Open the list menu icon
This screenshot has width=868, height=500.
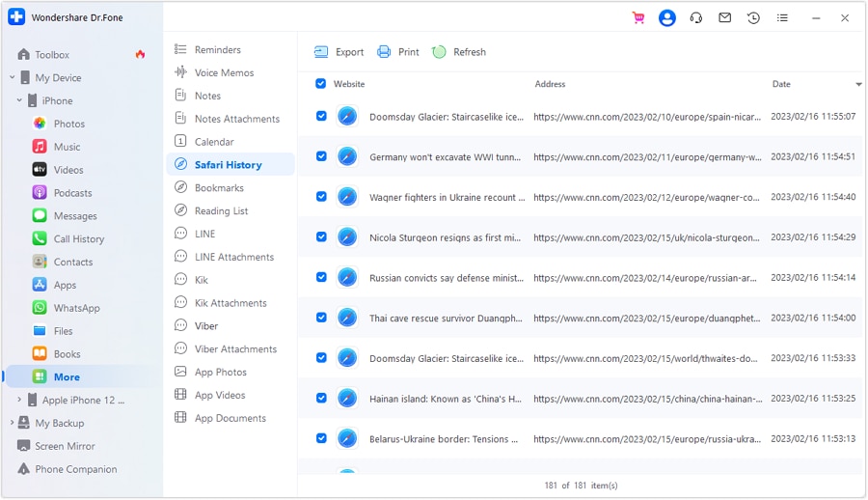click(782, 17)
